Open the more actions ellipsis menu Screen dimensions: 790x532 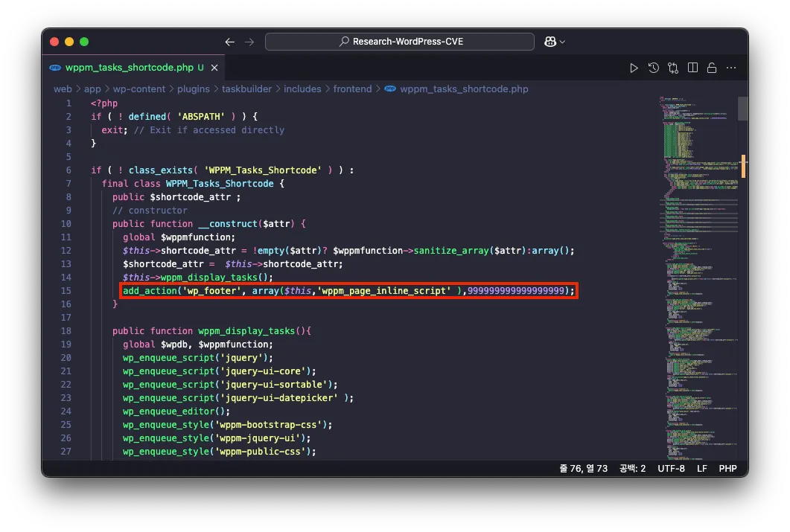point(731,68)
